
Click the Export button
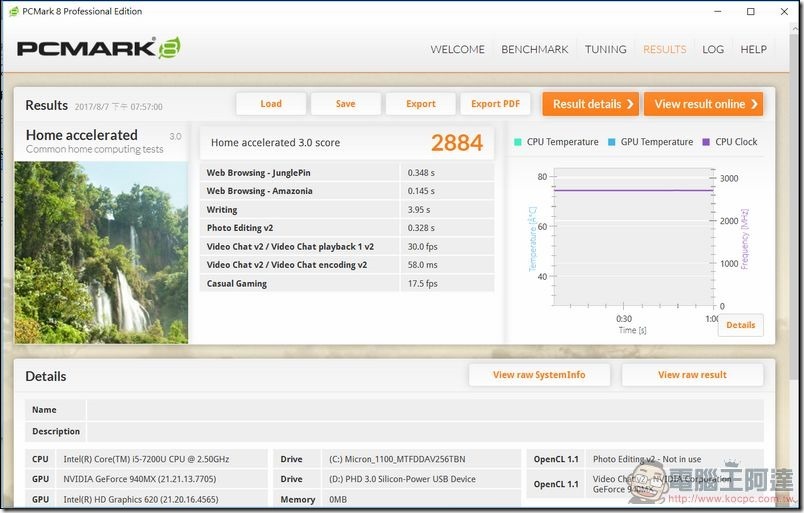tap(420, 104)
